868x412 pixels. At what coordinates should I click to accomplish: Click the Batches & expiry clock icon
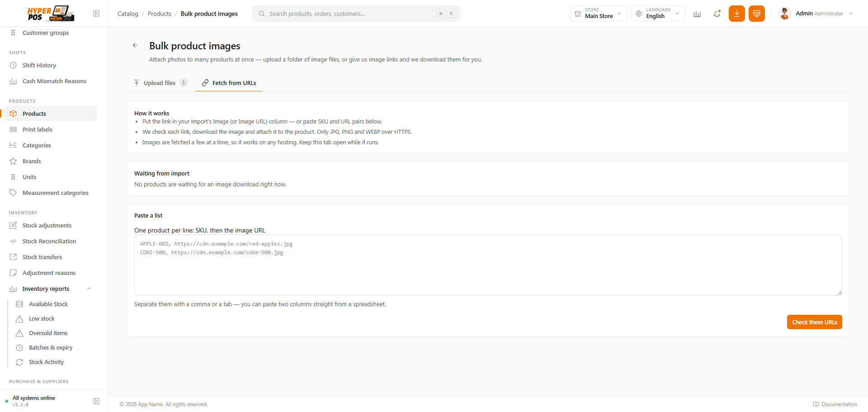click(19, 348)
